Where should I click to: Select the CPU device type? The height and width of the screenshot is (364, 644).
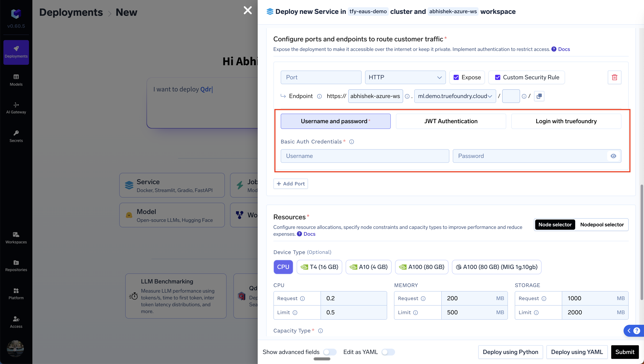click(x=283, y=267)
